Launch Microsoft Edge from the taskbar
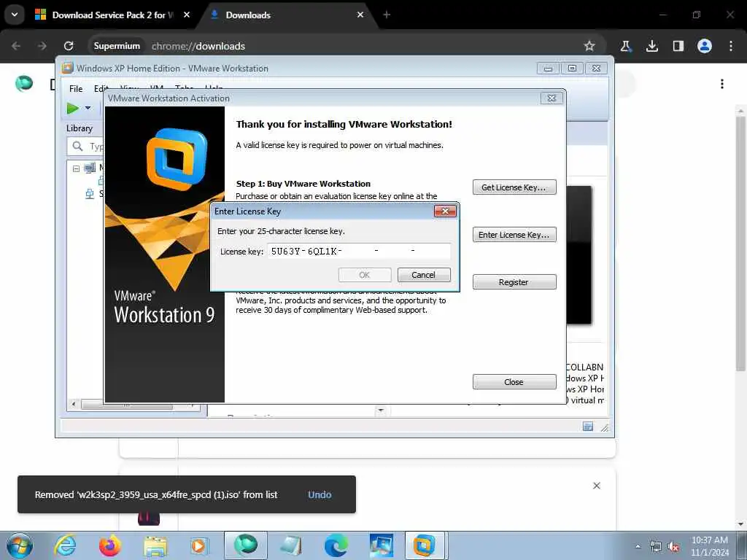The width and height of the screenshot is (747, 560). 336,545
